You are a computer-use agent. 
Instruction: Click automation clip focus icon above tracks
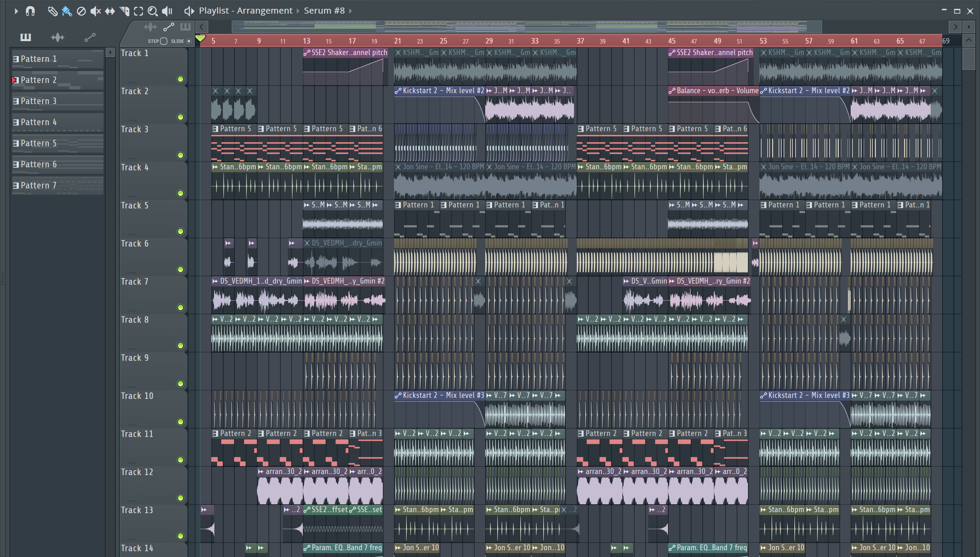point(169,27)
